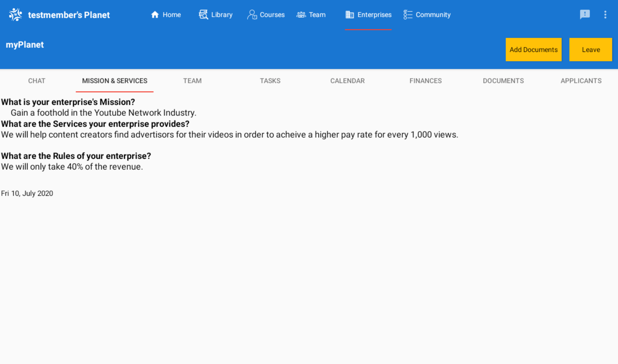618x364 pixels.
Task: Open the Library section
Action: coord(215,15)
